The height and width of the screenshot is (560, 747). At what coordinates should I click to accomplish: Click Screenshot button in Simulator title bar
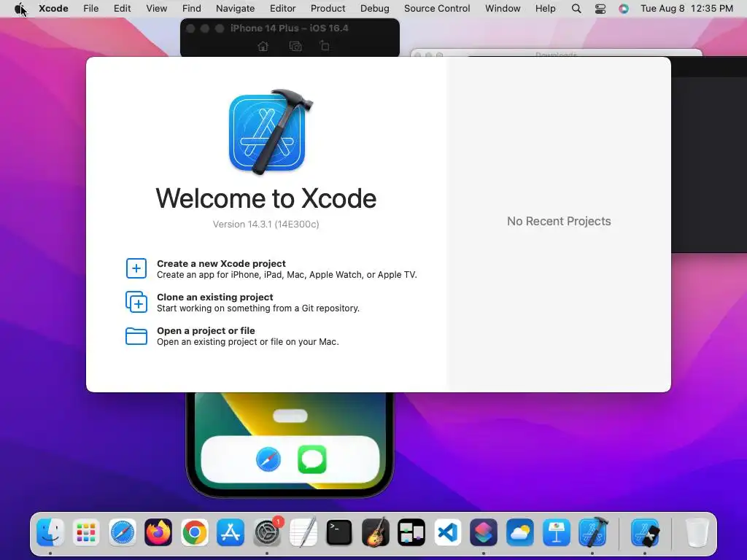click(295, 46)
